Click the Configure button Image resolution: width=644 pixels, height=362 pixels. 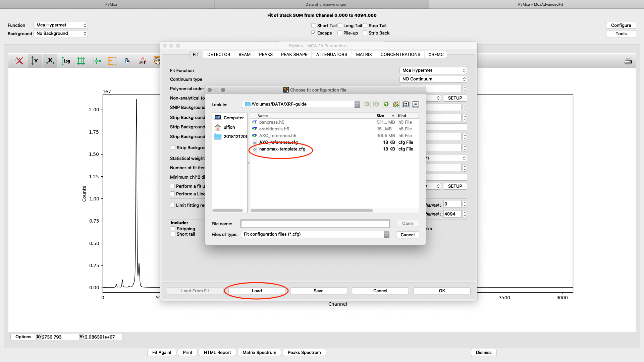coord(621,25)
